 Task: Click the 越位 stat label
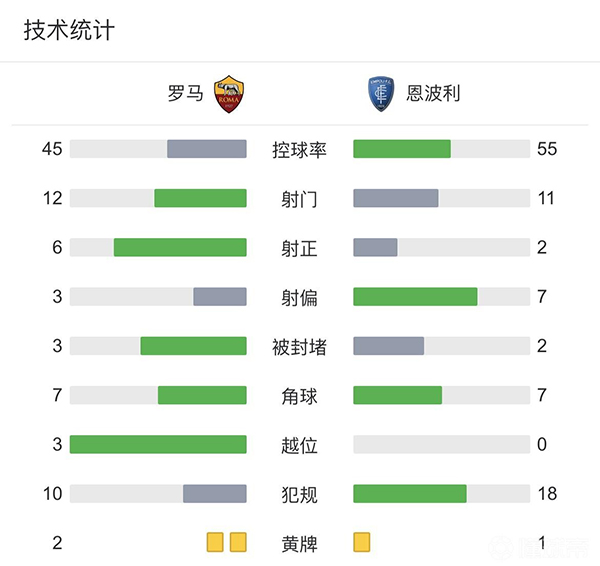[x=299, y=445]
